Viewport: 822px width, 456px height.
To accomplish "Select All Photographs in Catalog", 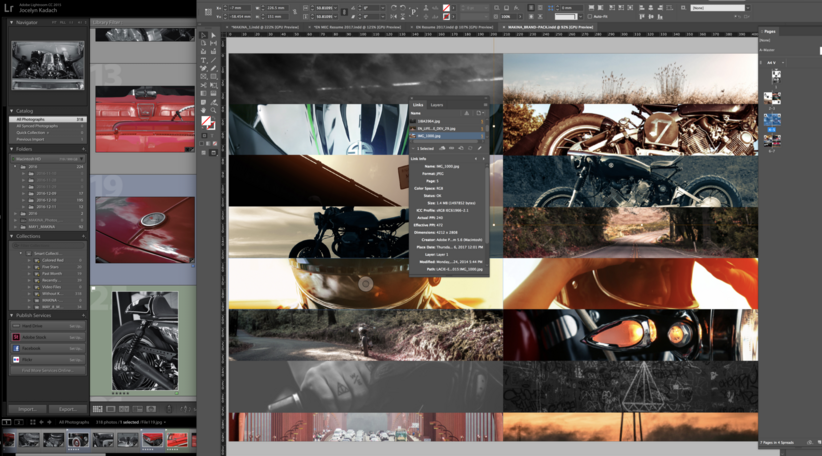I will [48, 120].
